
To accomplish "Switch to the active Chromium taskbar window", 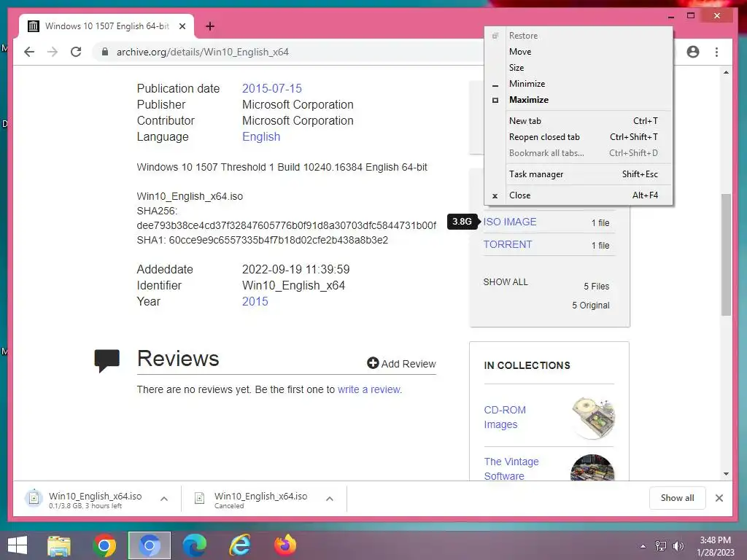I will (149, 545).
